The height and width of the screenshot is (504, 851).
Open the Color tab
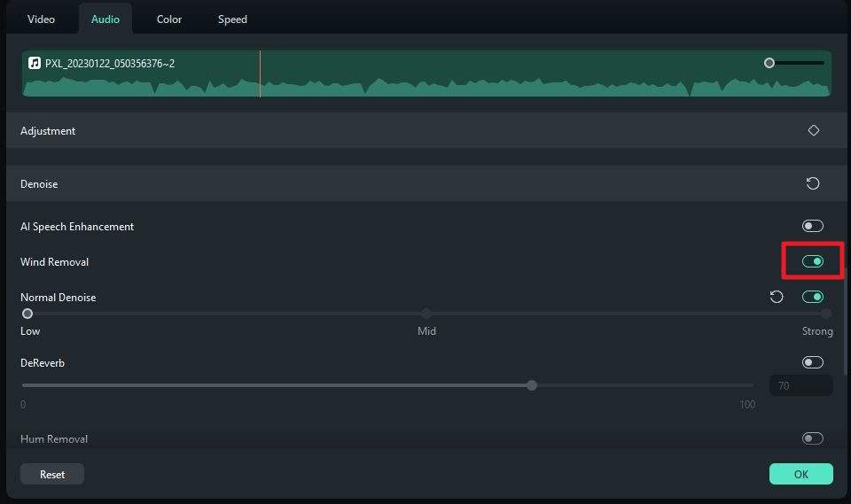pyautogui.click(x=168, y=19)
